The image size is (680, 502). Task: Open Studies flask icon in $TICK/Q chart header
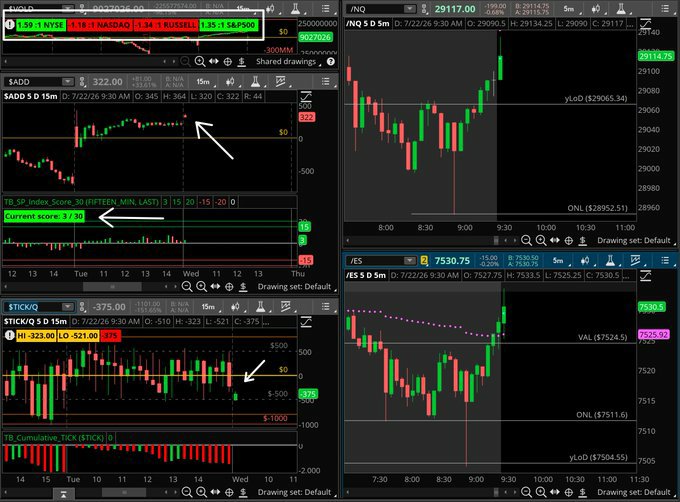click(x=260, y=306)
